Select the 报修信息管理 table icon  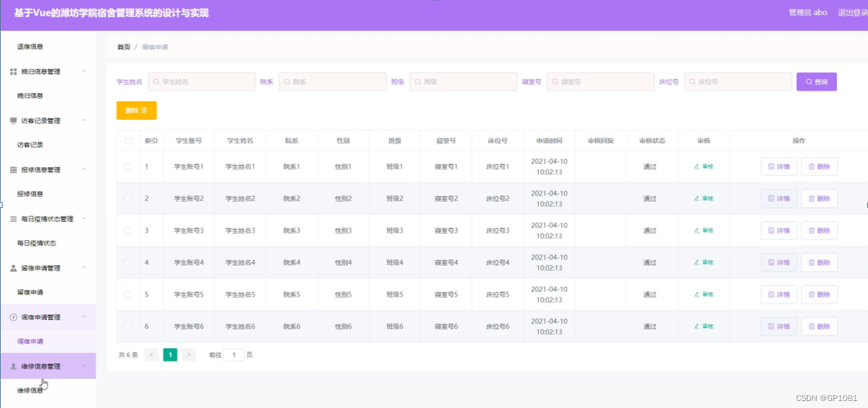coord(12,169)
